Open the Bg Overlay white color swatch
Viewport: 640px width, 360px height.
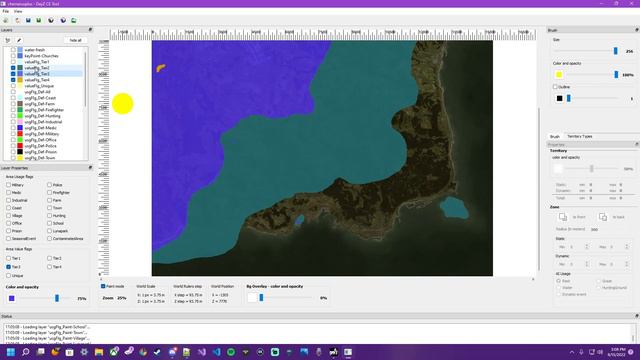(252, 298)
